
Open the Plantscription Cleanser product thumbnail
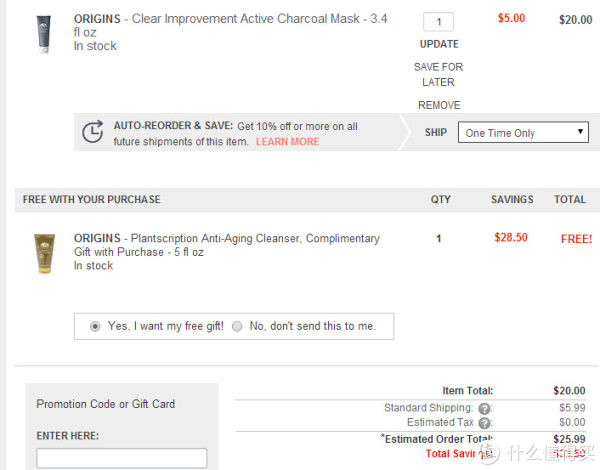pos(44,253)
